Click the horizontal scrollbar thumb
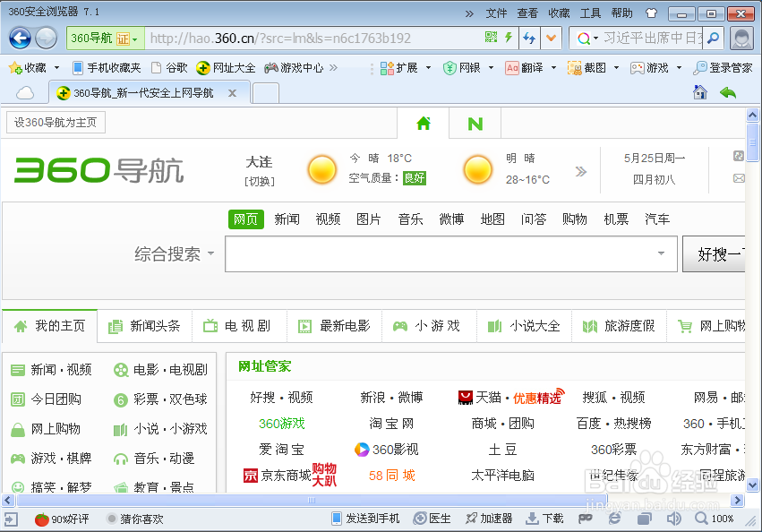Screen dimensions: 762x532 pyautogui.click(x=312, y=500)
